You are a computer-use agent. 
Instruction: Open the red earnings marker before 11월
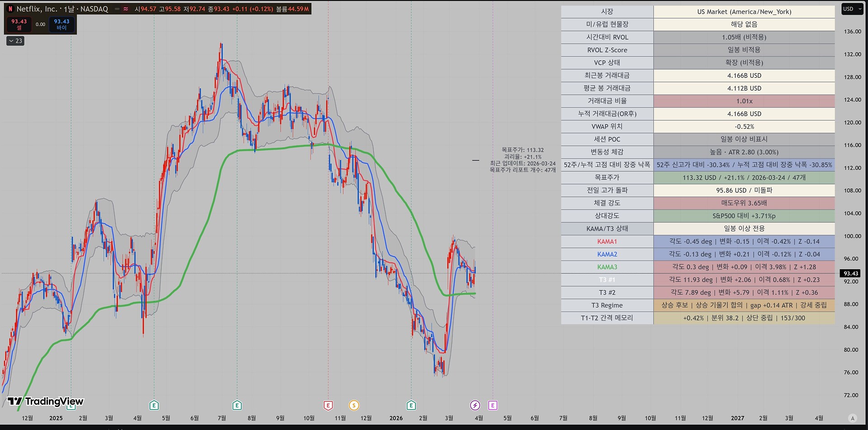pyautogui.click(x=328, y=405)
